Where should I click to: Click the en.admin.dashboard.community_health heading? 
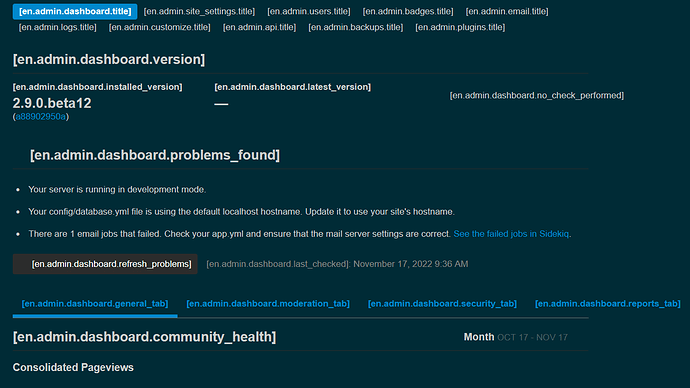[144, 337]
